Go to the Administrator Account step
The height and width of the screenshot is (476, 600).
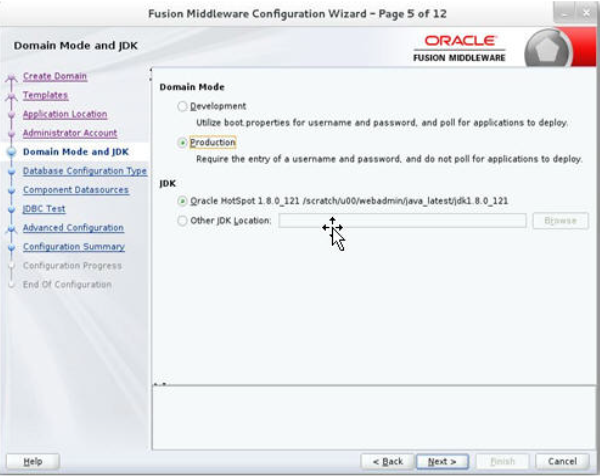[x=70, y=133]
